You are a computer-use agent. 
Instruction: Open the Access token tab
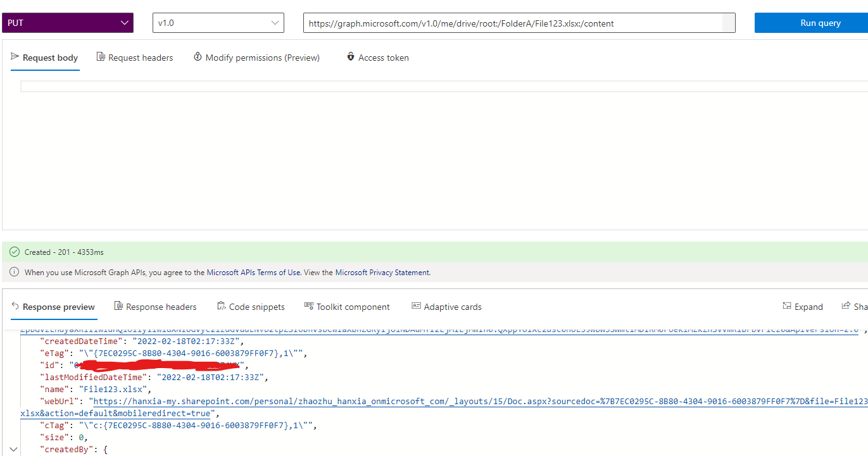pyautogui.click(x=377, y=58)
